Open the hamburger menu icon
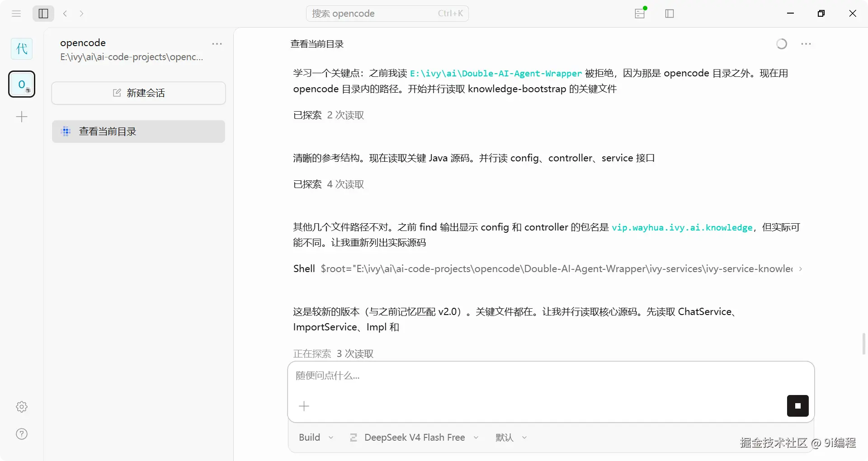868x461 pixels. click(x=16, y=14)
